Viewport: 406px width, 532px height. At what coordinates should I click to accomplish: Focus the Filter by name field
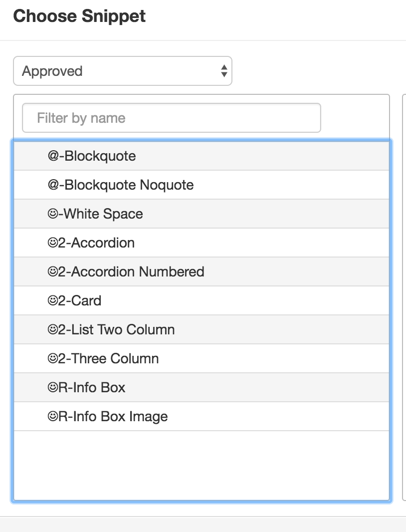(171, 118)
